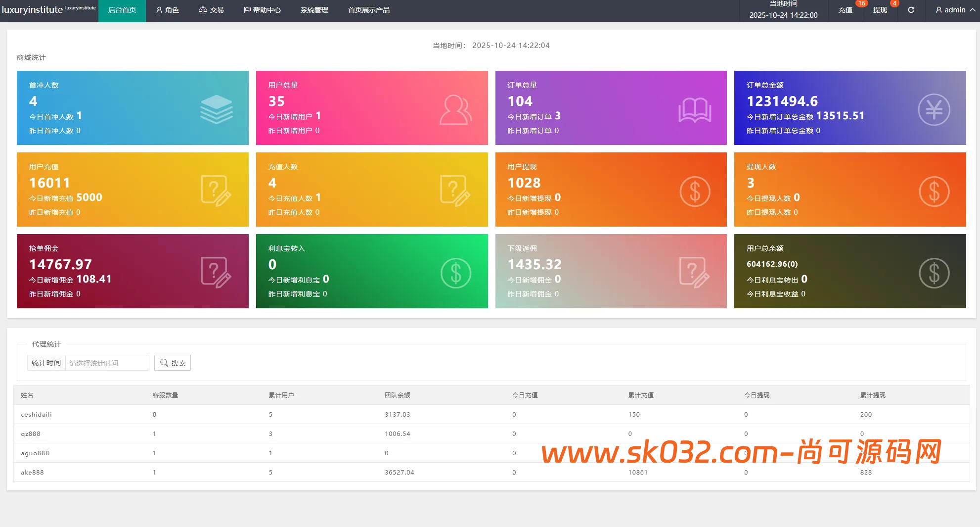Open 充值 notifications with badge 16

click(x=846, y=10)
